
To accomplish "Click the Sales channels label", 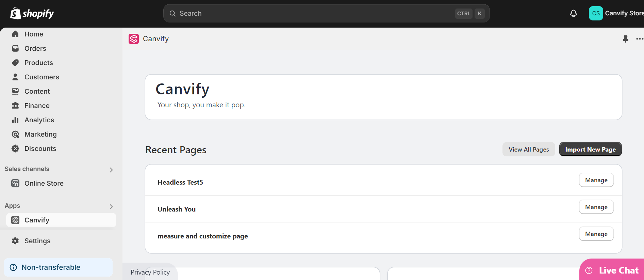I will click(x=27, y=169).
